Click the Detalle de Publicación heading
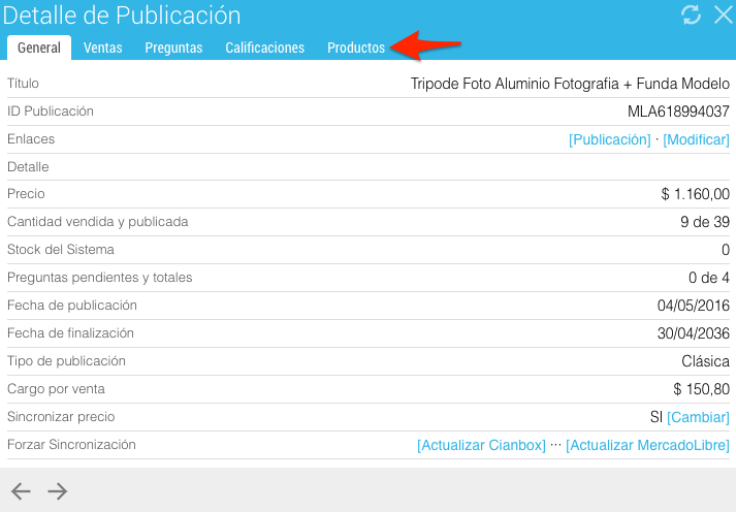 click(122, 15)
